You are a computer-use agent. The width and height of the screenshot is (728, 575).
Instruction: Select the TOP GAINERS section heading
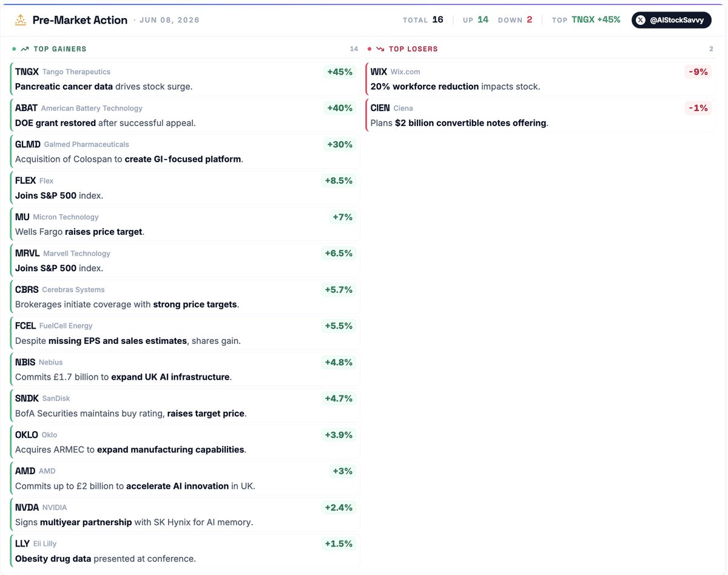[x=60, y=49]
